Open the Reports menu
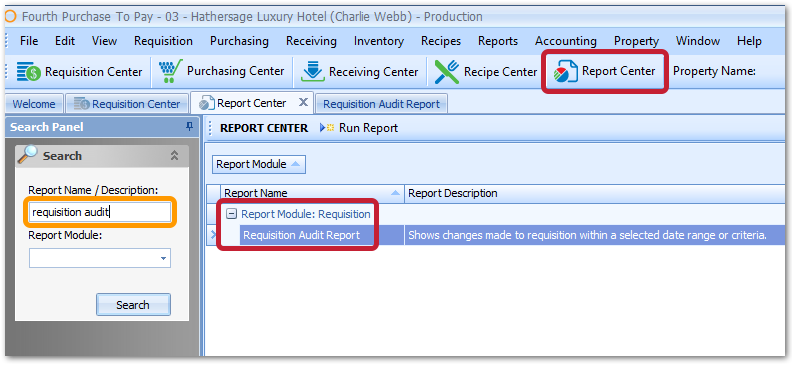This screenshot has height=365, width=792. pyautogui.click(x=498, y=41)
